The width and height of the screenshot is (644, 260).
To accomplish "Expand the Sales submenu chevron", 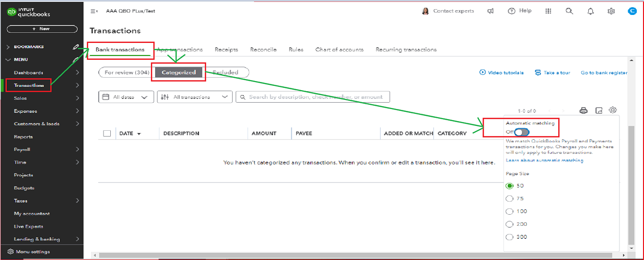I will (x=78, y=98).
